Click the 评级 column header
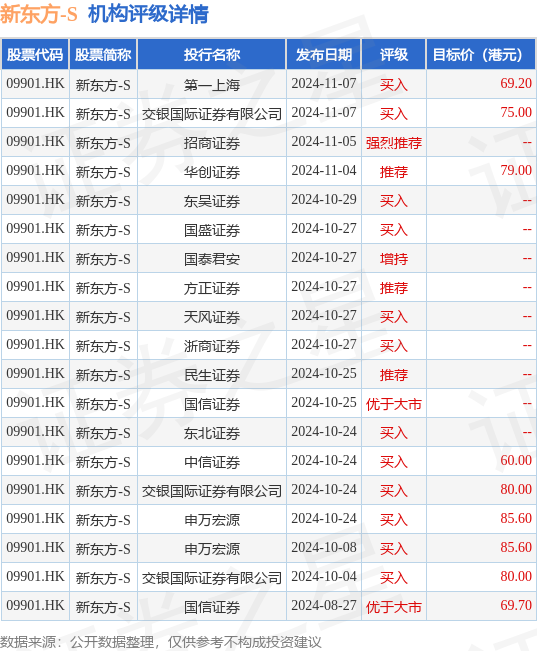 click(394, 54)
